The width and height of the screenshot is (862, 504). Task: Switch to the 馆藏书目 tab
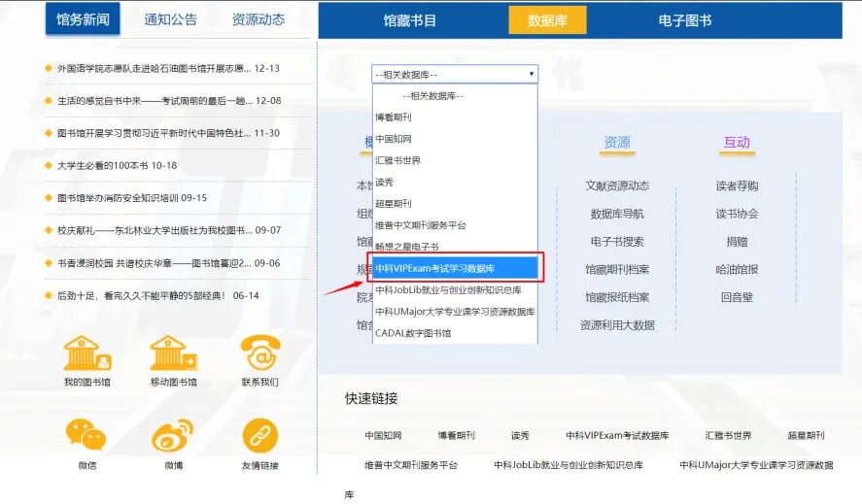pyautogui.click(x=409, y=20)
